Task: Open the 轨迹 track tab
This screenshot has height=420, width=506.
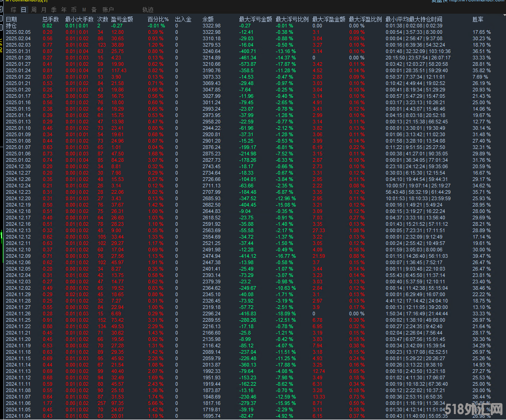Action: click(148, 10)
